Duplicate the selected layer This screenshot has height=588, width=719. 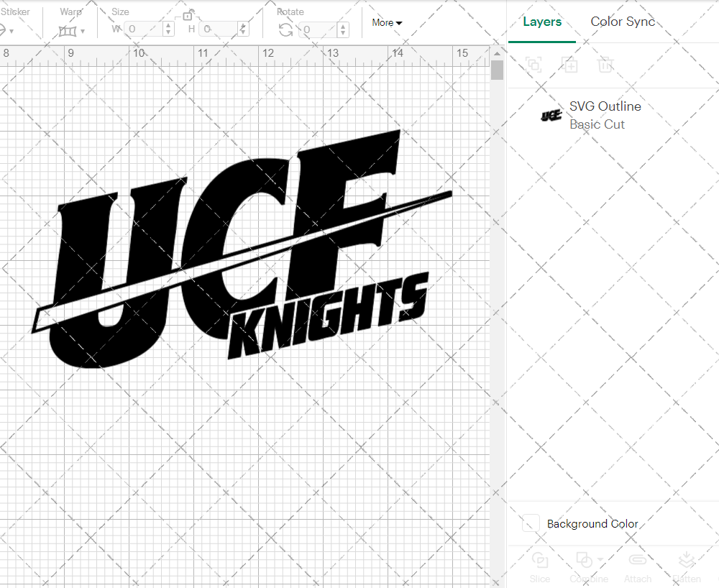[x=570, y=65]
